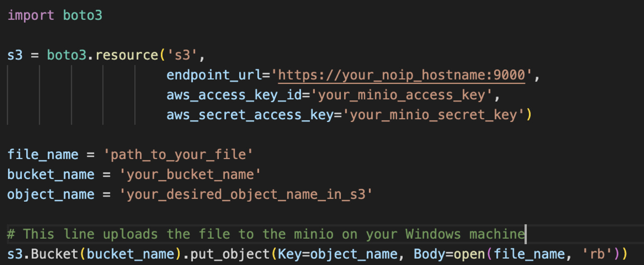Image resolution: width=644 pixels, height=265 pixels.
Task: Click the 'import' keyword on the first line
Action: point(31,15)
